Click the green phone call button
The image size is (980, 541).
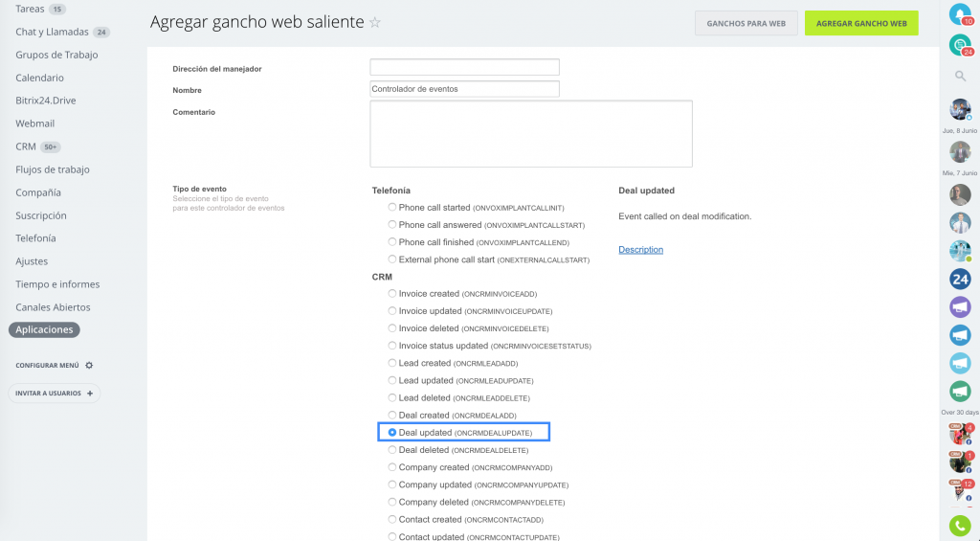[960, 527]
